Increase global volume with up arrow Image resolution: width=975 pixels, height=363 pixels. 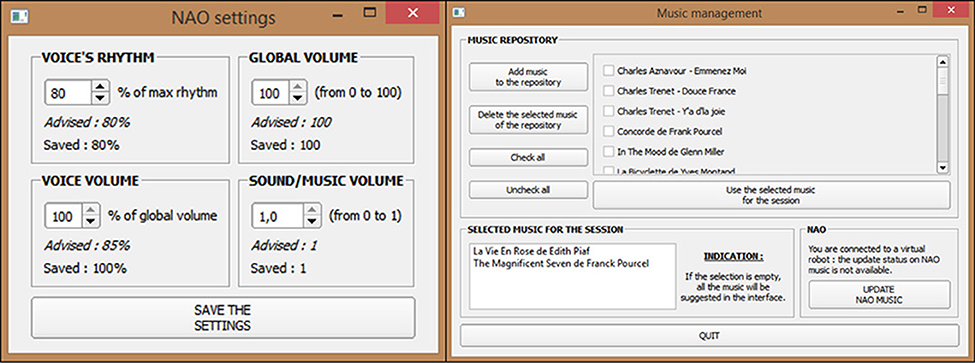coord(299,87)
